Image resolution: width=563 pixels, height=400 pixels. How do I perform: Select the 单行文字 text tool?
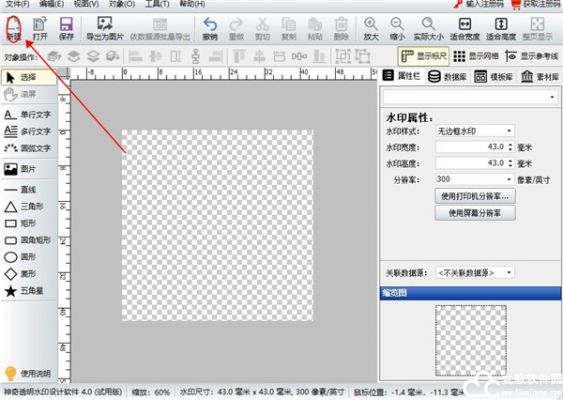coord(28,115)
